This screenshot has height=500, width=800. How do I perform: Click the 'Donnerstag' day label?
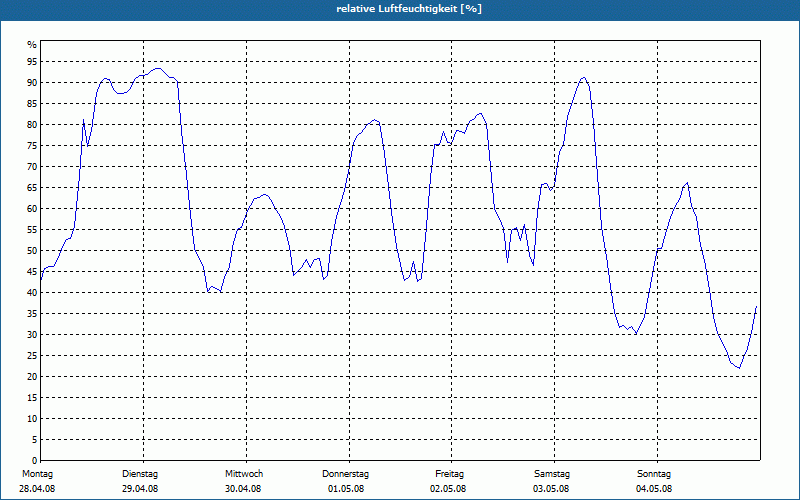[345, 474]
